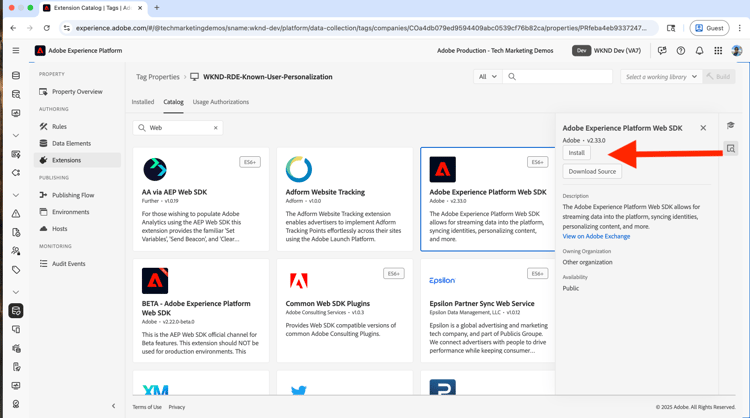
Task: Expand the second chevron in left rail
Action: [16, 195]
